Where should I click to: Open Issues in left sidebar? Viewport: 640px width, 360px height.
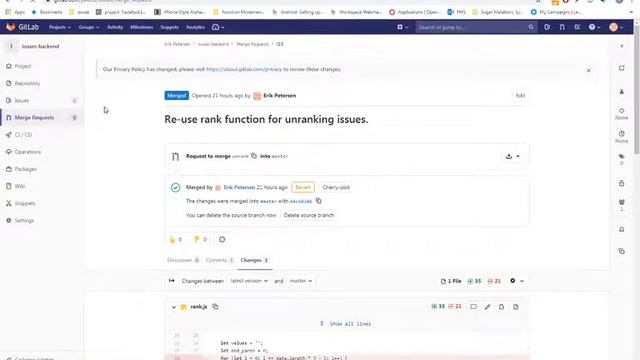22,100
